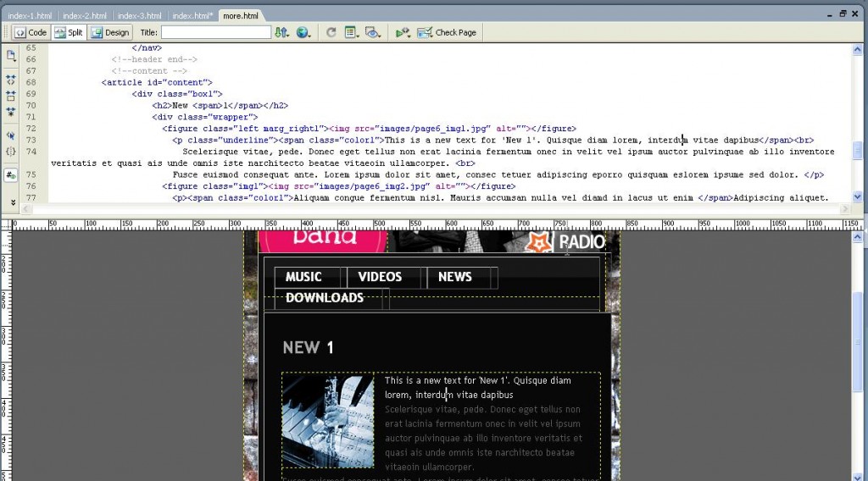Click the header end comment line

coord(154,59)
